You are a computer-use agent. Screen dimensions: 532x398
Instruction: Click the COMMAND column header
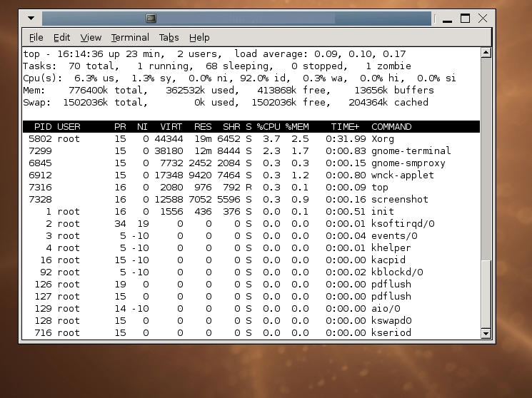(391, 127)
